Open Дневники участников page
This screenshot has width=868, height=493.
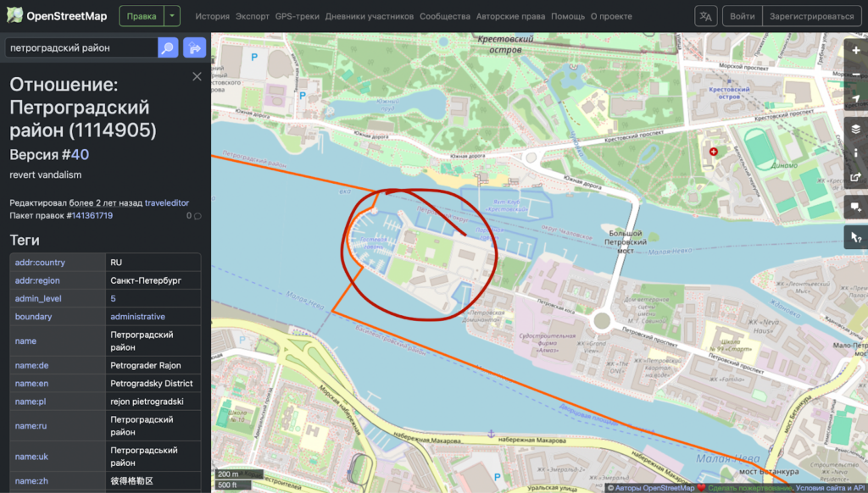click(x=369, y=16)
